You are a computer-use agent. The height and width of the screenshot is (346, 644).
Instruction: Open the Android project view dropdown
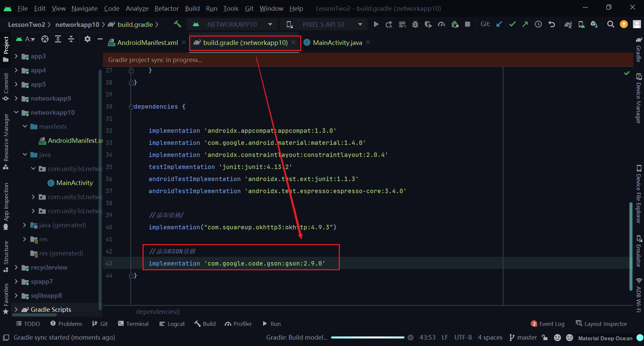26,39
